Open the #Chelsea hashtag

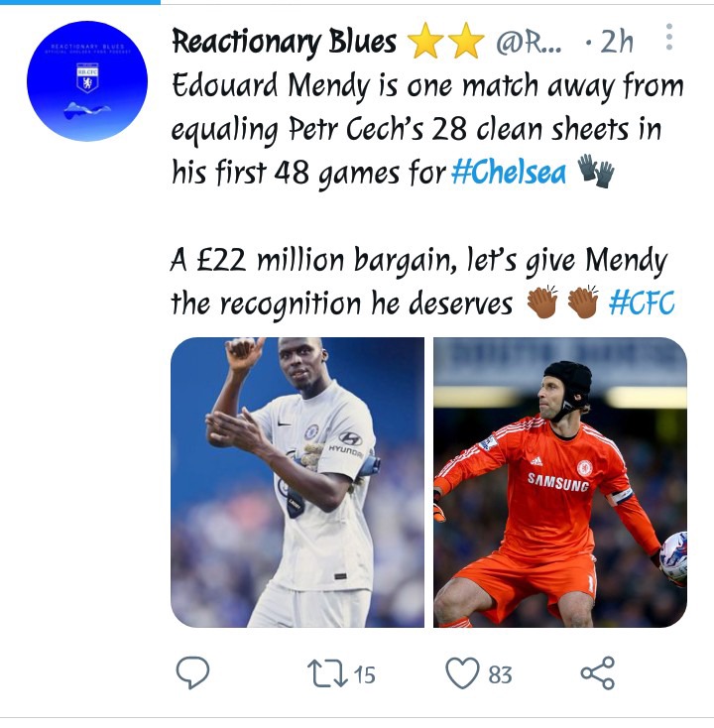(509, 173)
